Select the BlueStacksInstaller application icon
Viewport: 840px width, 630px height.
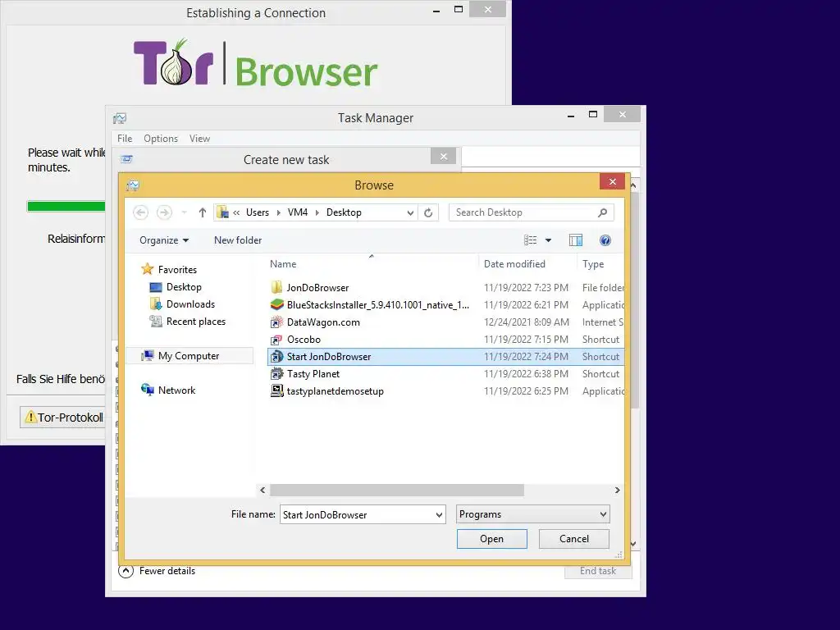pyautogui.click(x=276, y=305)
